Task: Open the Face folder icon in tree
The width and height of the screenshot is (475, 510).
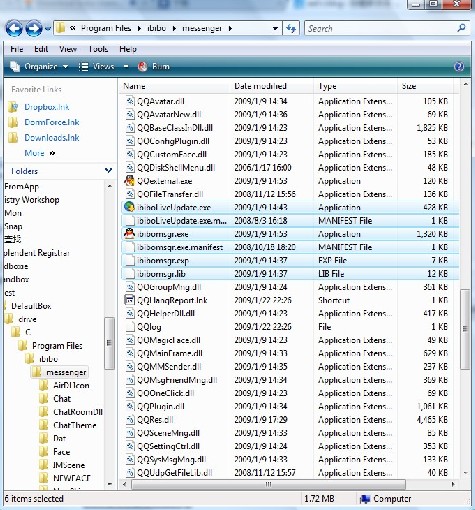Action: (44, 452)
